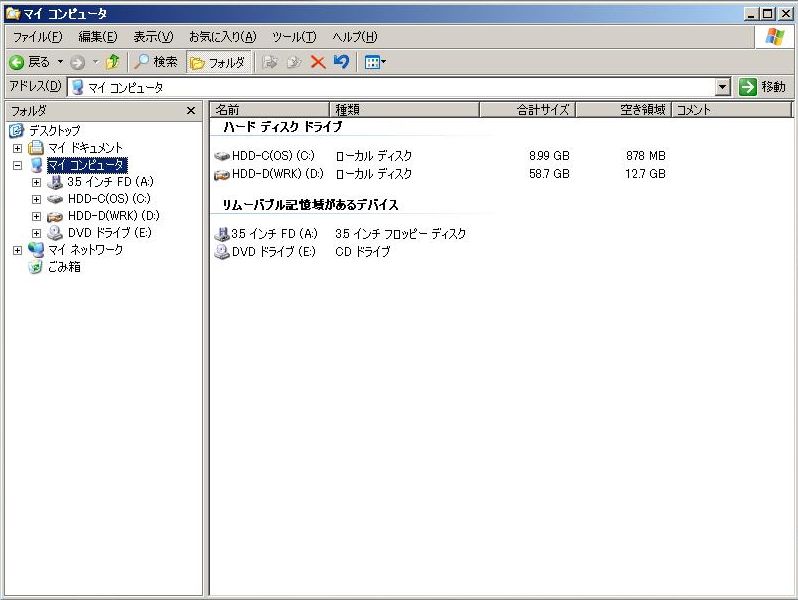Select マイ ネットワーク label in tree

[85, 250]
